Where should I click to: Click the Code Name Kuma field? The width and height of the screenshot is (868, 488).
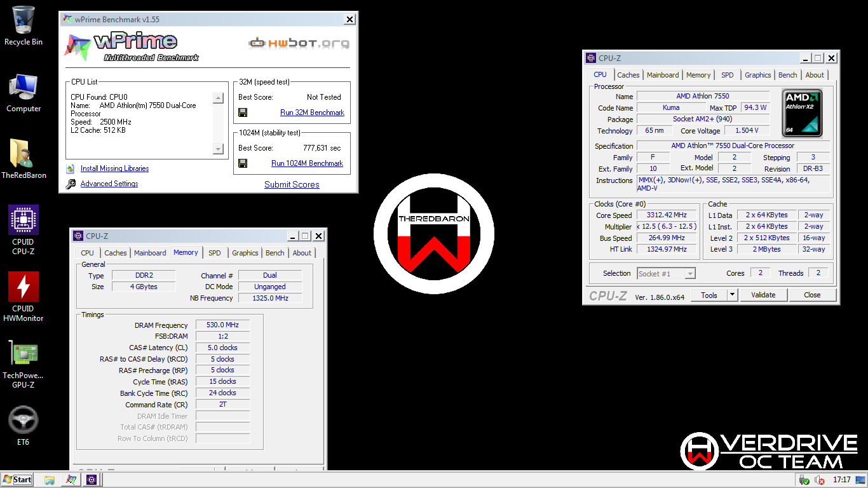click(671, 107)
